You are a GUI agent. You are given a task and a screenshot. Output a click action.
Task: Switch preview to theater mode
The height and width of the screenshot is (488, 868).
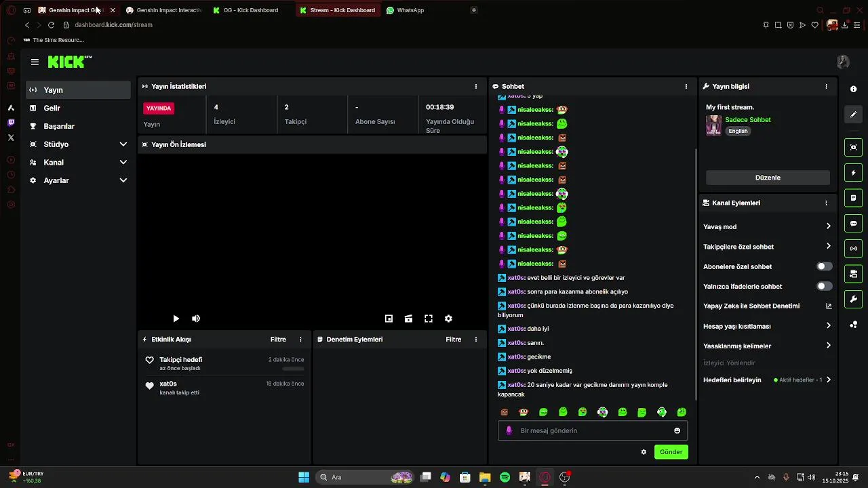[408, 319]
